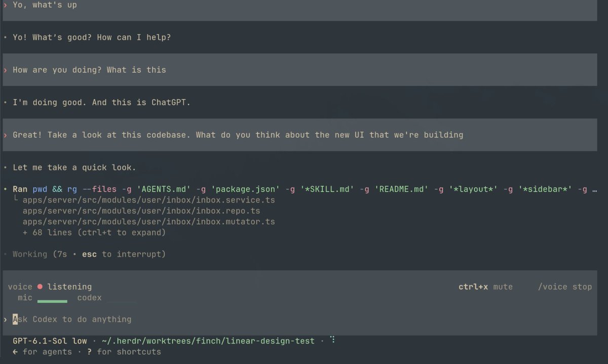
Task: Click the /voice stop command
Action: (x=565, y=287)
